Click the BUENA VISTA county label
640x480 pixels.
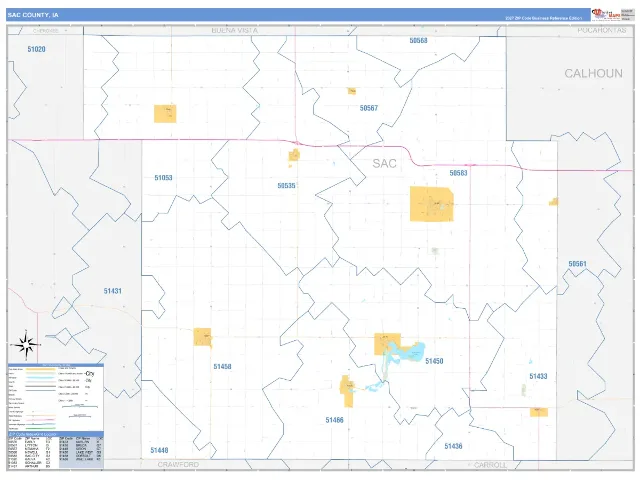pyautogui.click(x=235, y=31)
